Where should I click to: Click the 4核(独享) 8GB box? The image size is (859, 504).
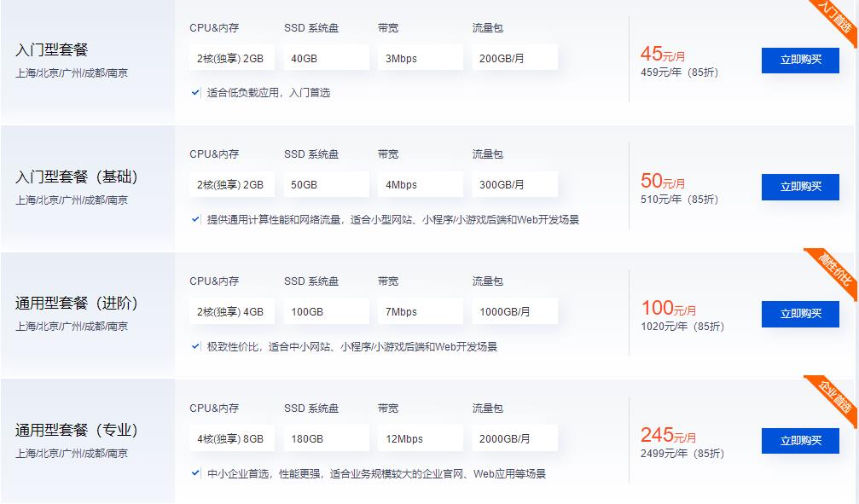point(232,439)
